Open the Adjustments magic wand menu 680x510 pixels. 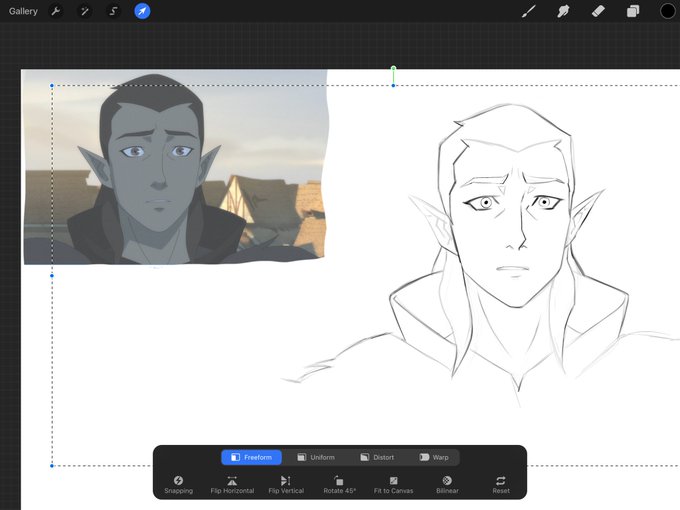point(85,11)
